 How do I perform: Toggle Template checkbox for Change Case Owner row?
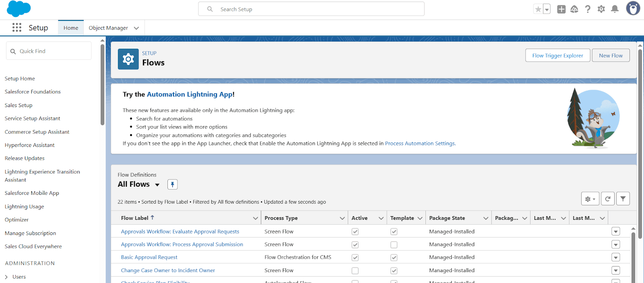[394, 271]
